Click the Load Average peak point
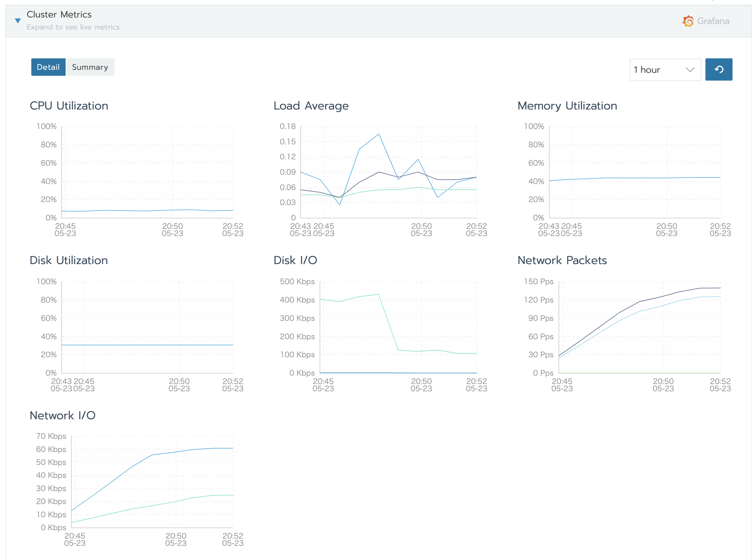 coord(379,134)
